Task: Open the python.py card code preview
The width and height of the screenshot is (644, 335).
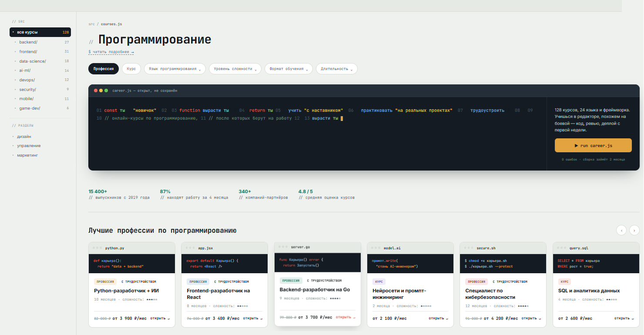Action: coord(133,264)
